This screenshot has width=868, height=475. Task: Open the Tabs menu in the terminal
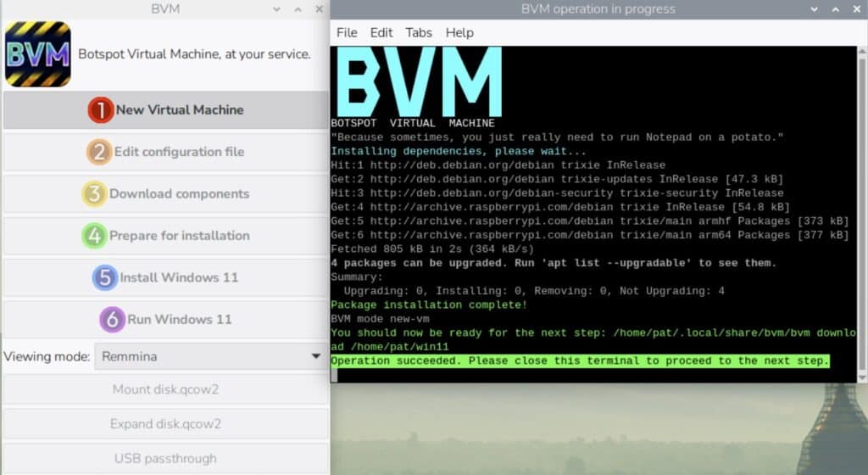pyautogui.click(x=419, y=32)
